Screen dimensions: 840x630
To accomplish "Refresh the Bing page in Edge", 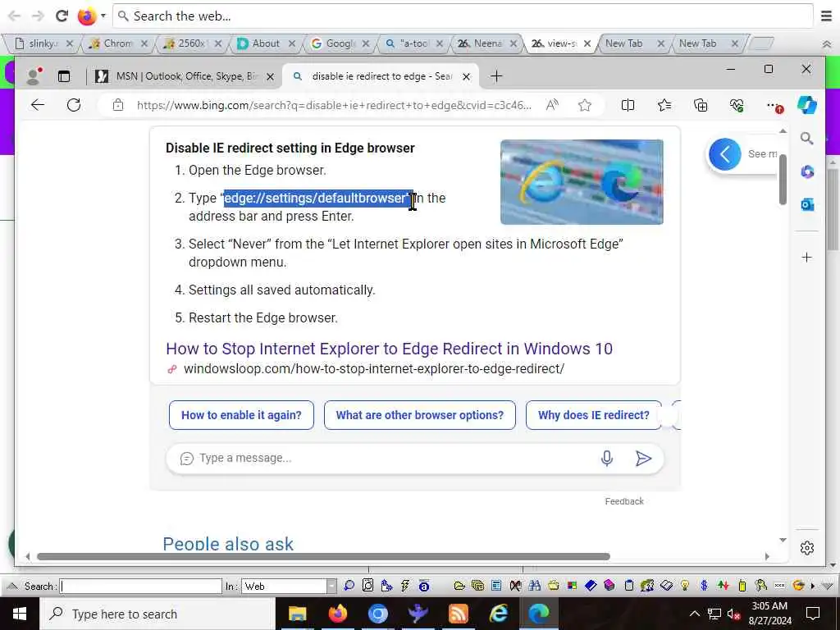I will 74,105.
